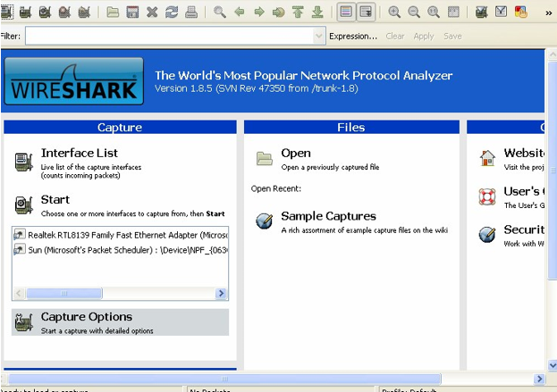Click into the display Filter input field
The image size is (557, 392).
170,36
